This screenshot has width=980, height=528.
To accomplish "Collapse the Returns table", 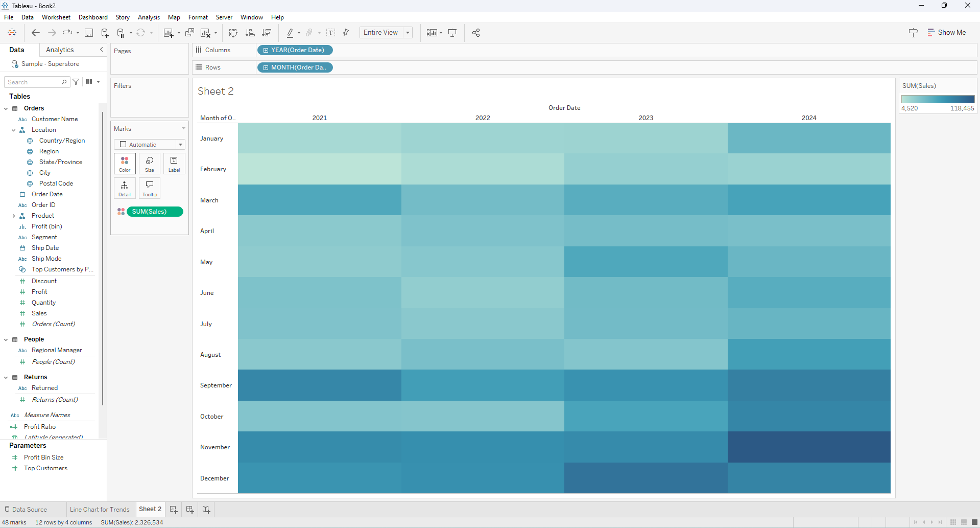I will tap(6, 377).
